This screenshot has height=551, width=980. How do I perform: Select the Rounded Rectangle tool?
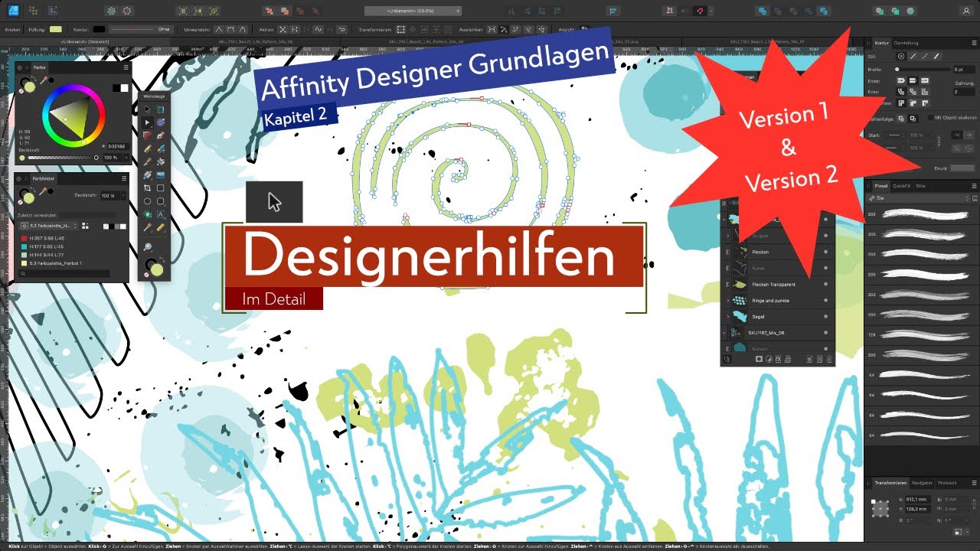pos(161,201)
